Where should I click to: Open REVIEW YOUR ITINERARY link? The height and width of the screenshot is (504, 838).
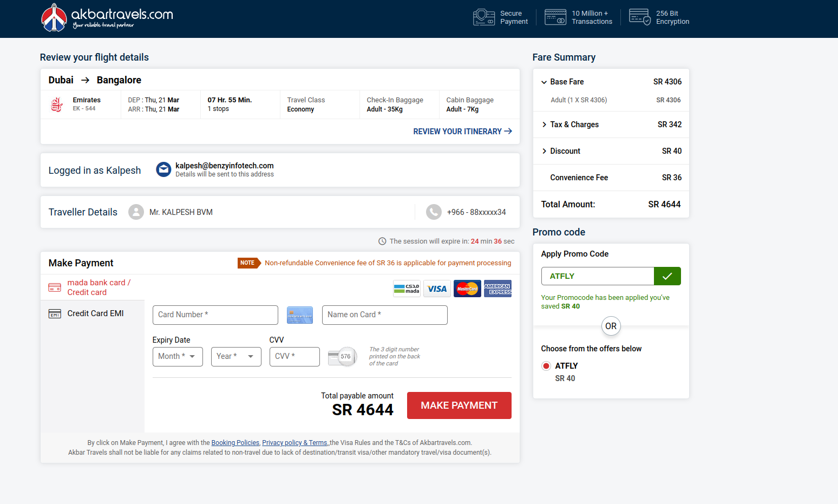tap(462, 132)
